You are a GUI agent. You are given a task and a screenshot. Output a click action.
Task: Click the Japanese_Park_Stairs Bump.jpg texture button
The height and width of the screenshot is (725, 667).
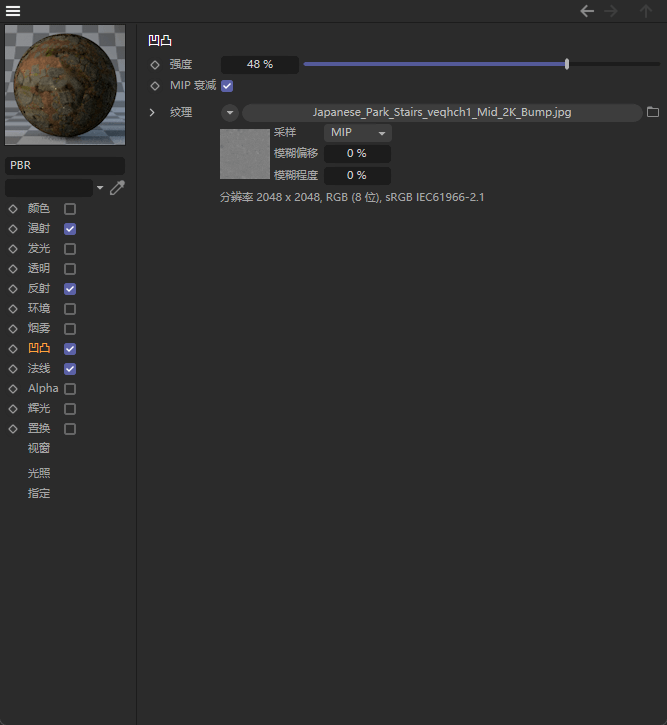click(x=442, y=112)
